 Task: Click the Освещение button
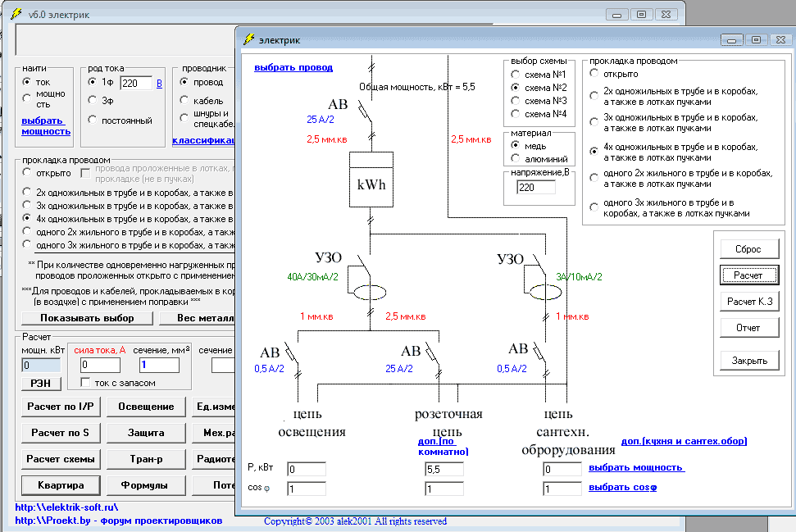[145, 407]
